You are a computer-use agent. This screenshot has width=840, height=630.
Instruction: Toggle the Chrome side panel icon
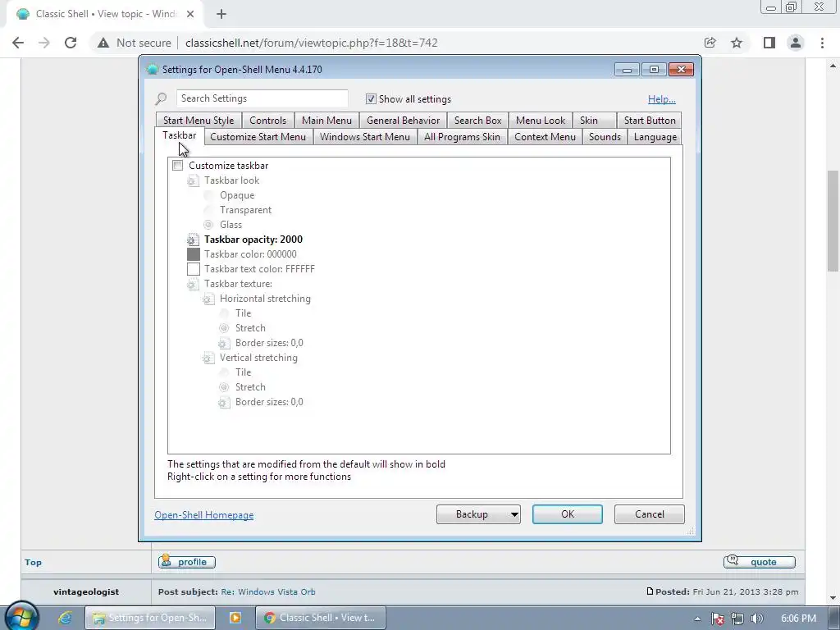(x=769, y=43)
